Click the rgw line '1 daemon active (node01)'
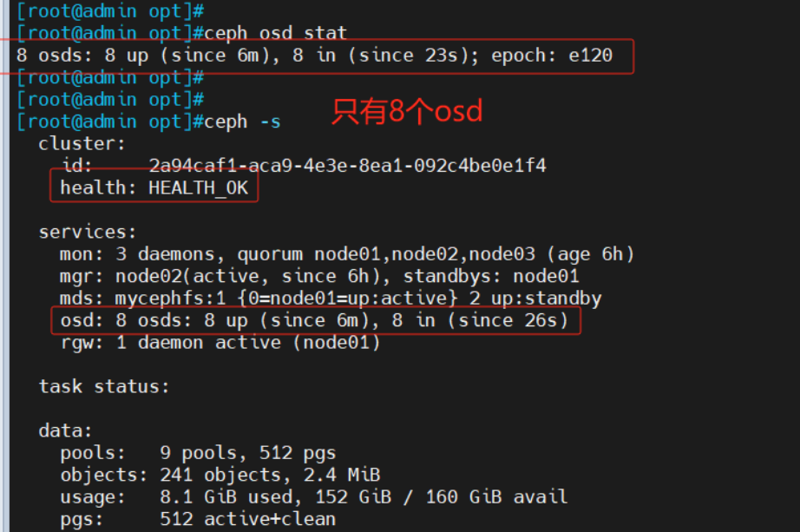This screenshot has height=532, width=800. click(220, 343)
